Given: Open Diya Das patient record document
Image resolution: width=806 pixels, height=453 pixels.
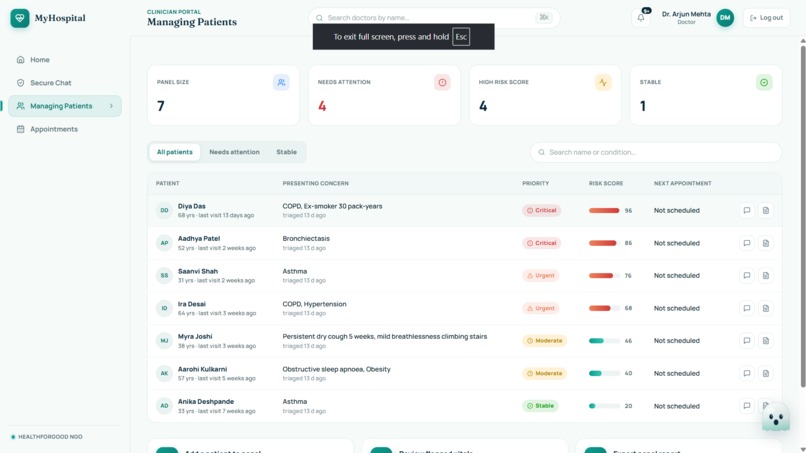Looking at the screenshot, I should [x=765, y=210].
